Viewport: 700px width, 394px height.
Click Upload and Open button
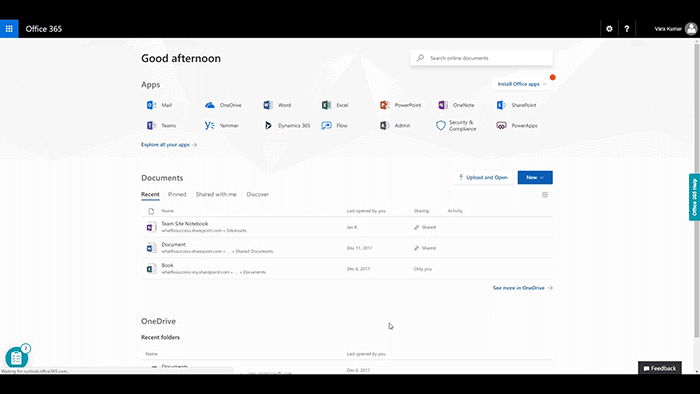[483, 177]
